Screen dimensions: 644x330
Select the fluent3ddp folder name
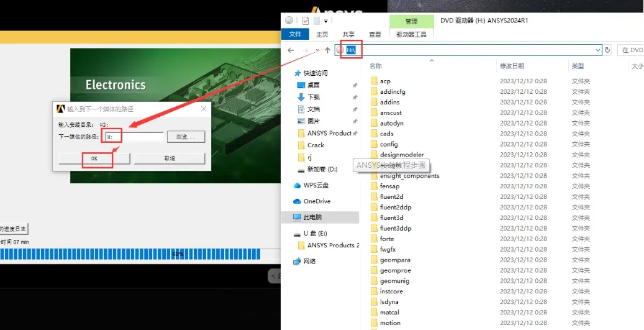(396, 228)
